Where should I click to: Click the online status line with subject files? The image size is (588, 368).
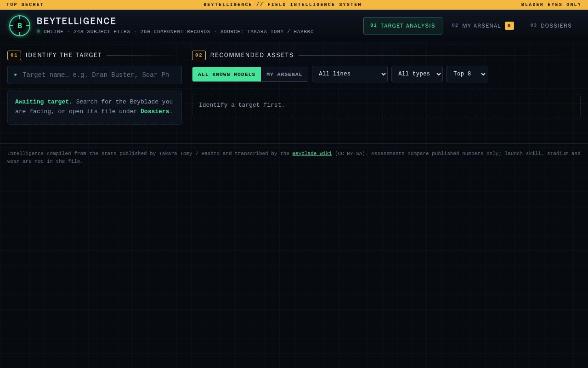pyautogui.click(x=179, y=32)
